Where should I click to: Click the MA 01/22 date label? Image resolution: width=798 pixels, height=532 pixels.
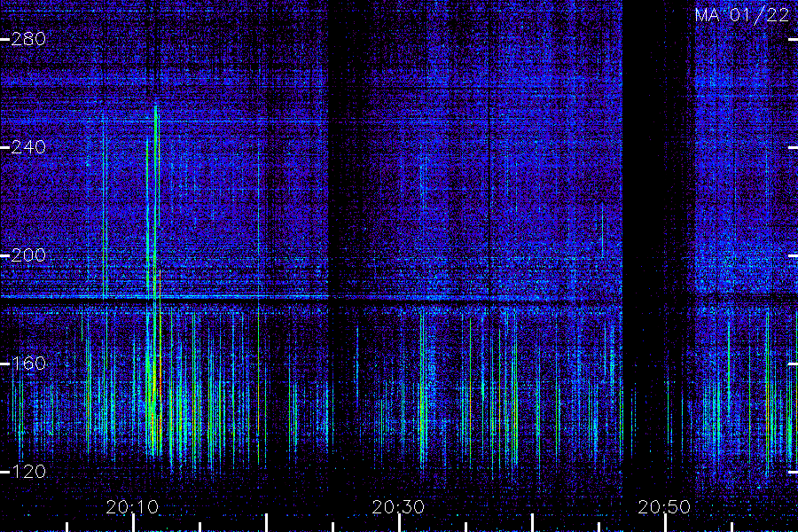point(742,15)
